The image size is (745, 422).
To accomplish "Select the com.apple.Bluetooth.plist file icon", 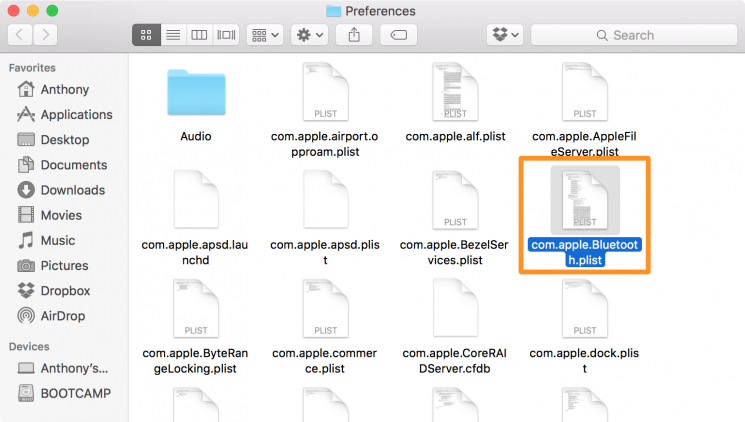I will pyautogui.click(x=584, y=200).
